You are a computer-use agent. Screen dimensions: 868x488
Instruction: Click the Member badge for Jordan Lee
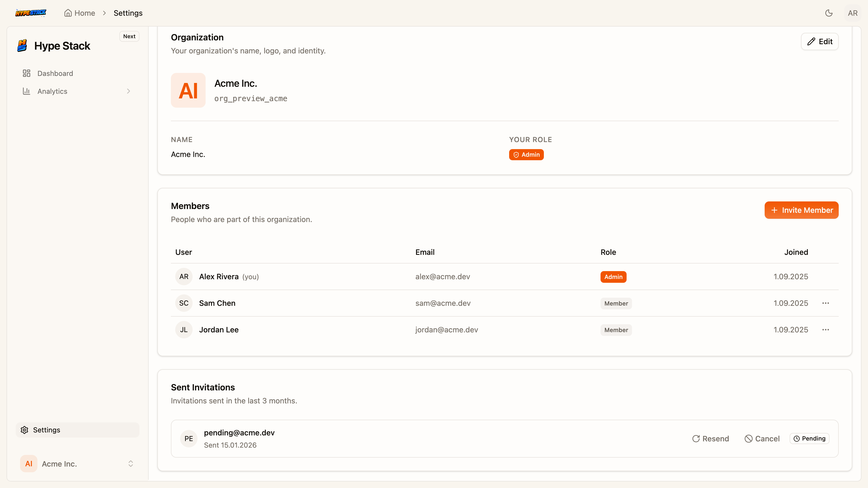point(616,330)
